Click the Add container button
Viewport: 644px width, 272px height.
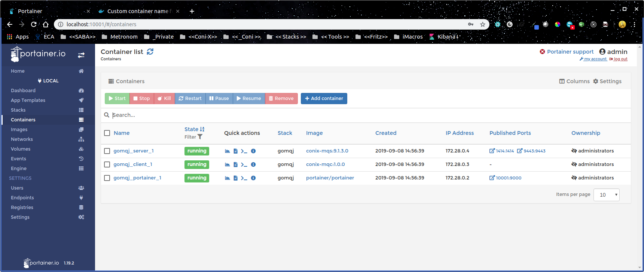click(324, 99)
